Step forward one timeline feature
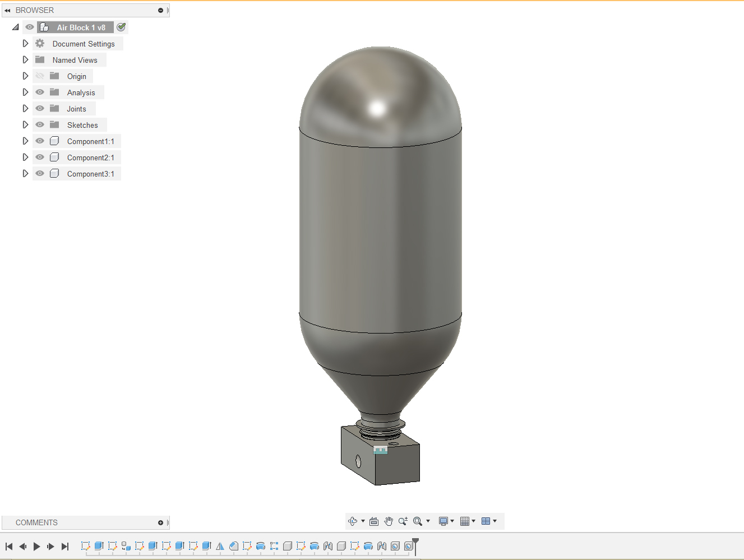Screen dimensions: 744x560 click(x=50, y=547)
